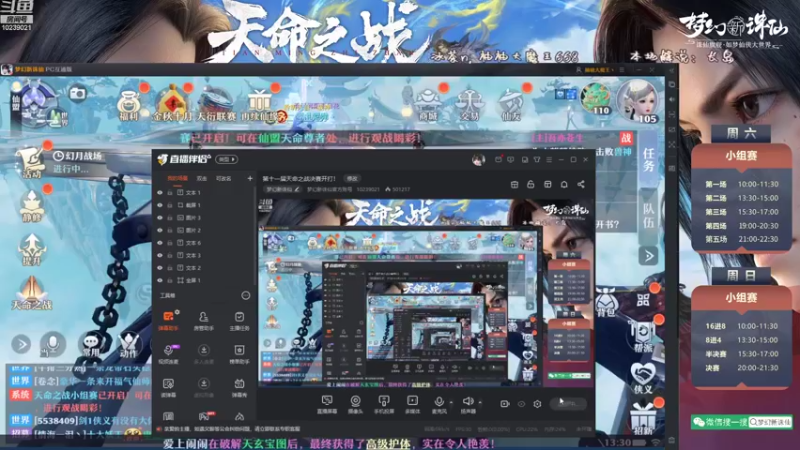Add a 多媒体 multimedia source
Image resolution: width=800 pixels, height=450 pixels.
412,405
